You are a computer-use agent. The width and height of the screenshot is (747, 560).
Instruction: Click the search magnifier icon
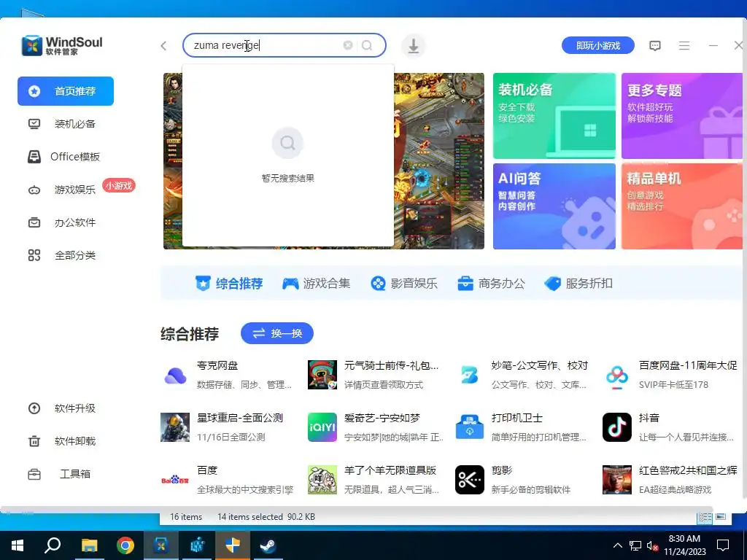[x=367, y=45]
